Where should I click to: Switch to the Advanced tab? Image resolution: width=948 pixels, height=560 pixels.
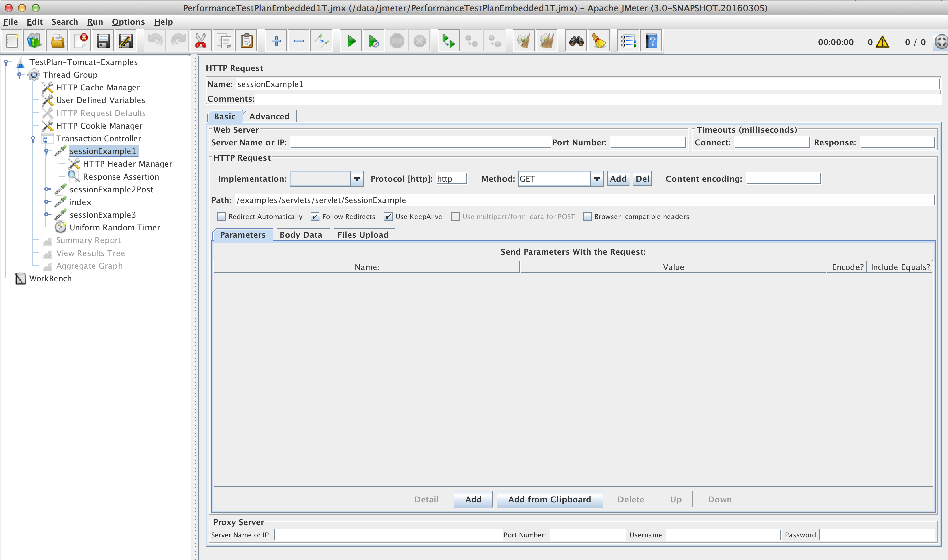tap(269, 116)
